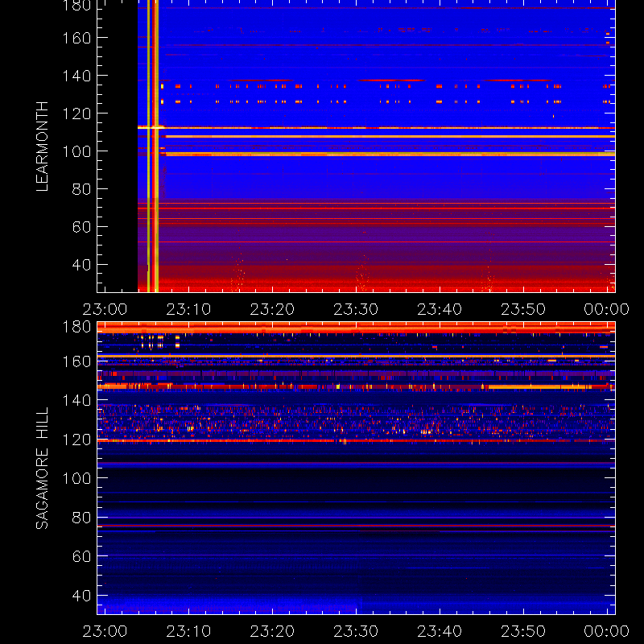Click the 23:00 time label under the Learmonth plot
The height and width of the screenshot is (644, 644).
coord(105,309)
